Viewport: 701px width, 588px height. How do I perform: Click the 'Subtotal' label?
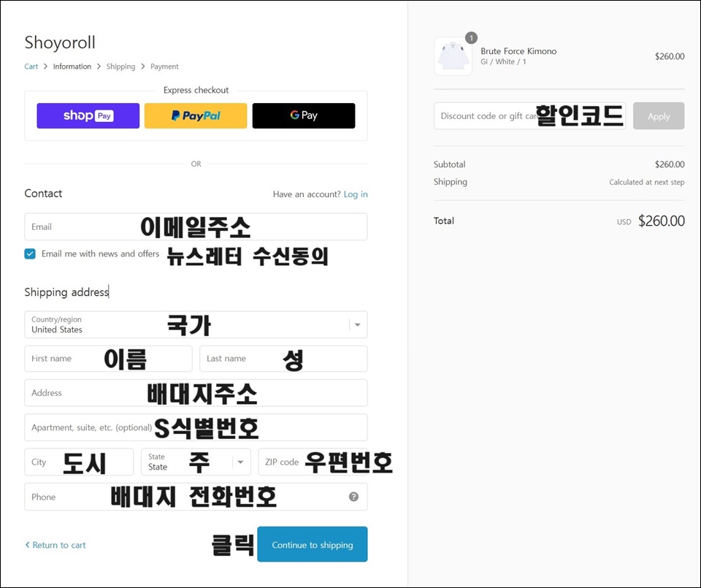pyautogui.click(x=449, y=164)
